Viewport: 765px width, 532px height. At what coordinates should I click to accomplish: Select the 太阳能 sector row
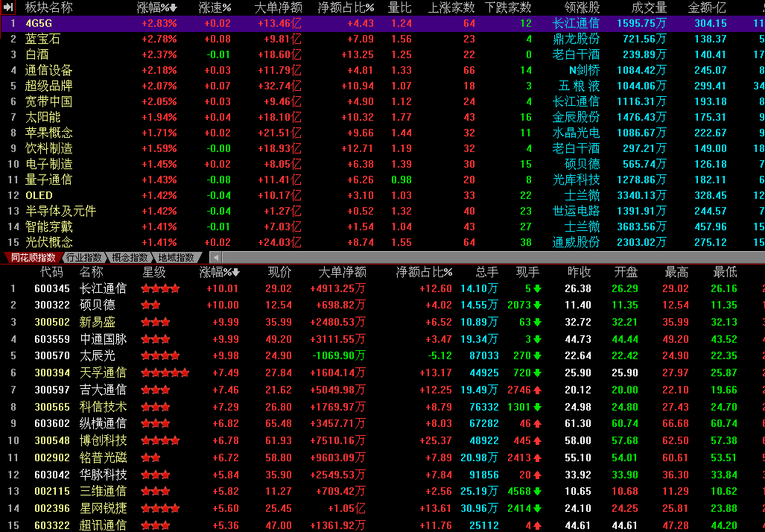point(383,117)
